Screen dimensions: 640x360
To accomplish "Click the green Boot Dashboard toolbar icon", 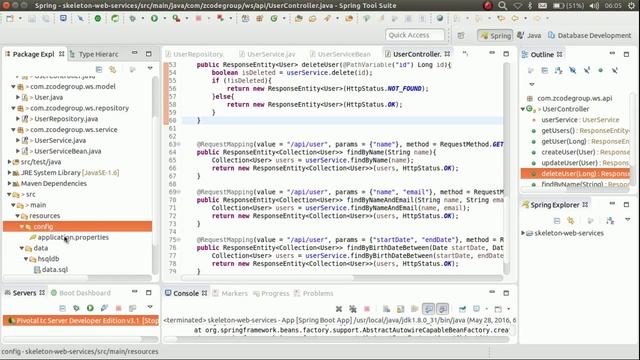I will tap(98, 18).
